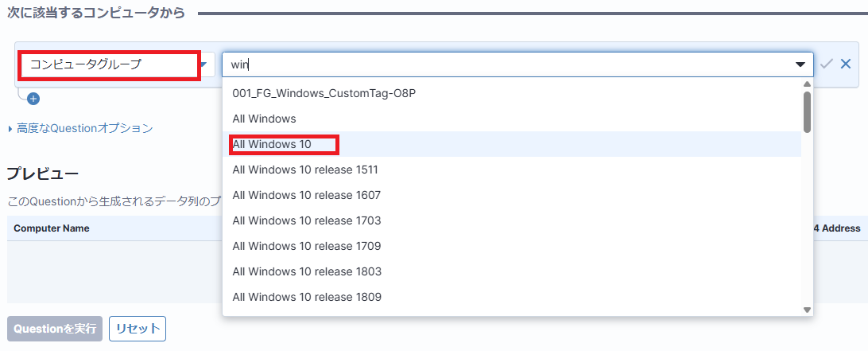Screen dimensions: 868x351
Task: Choose All Windows group option
Action: [264, 119]
